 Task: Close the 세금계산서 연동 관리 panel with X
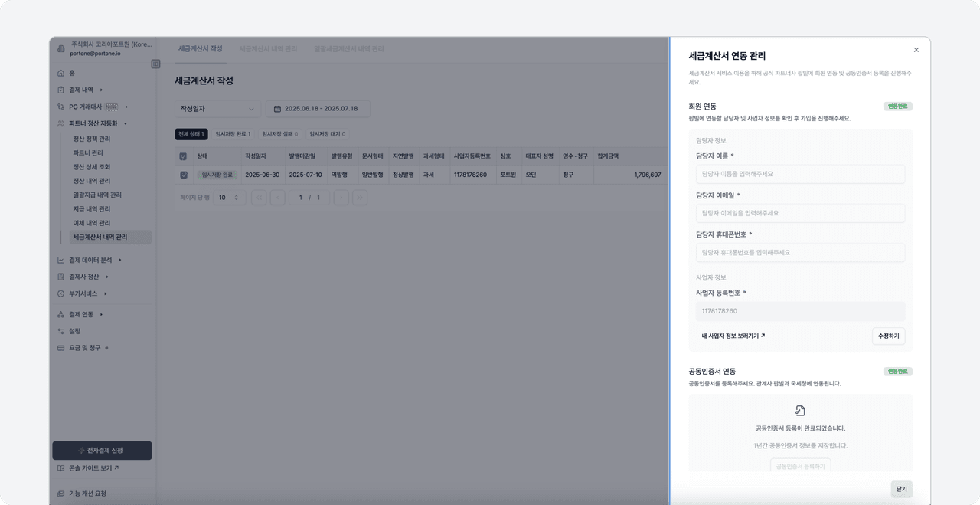(x=916, y=50)
